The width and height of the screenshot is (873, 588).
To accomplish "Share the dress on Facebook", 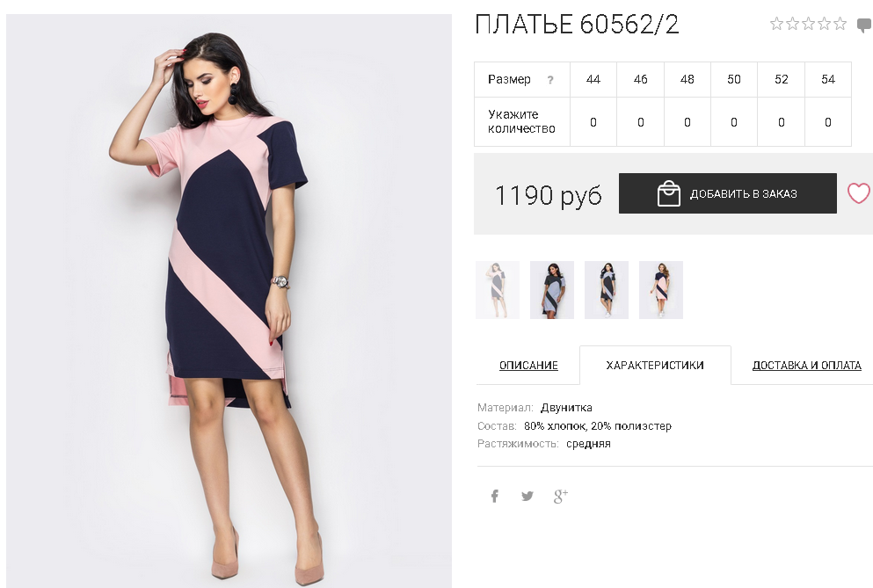I will pyautogui.click(x=494, y=496).
